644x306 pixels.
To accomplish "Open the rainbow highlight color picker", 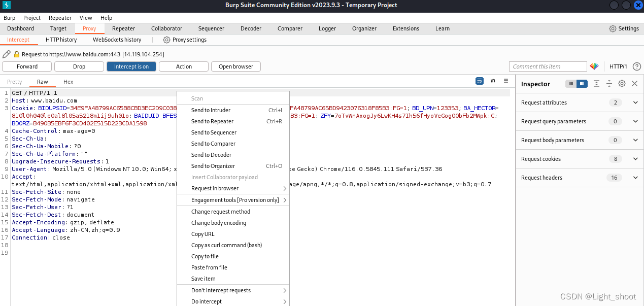I will pyautogui.click(x=594, y=66).
